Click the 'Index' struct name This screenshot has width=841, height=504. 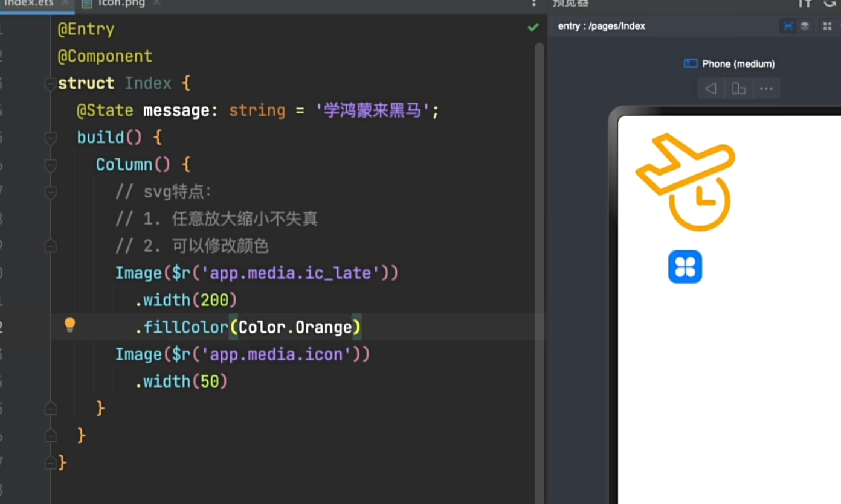tap(148, 83)
